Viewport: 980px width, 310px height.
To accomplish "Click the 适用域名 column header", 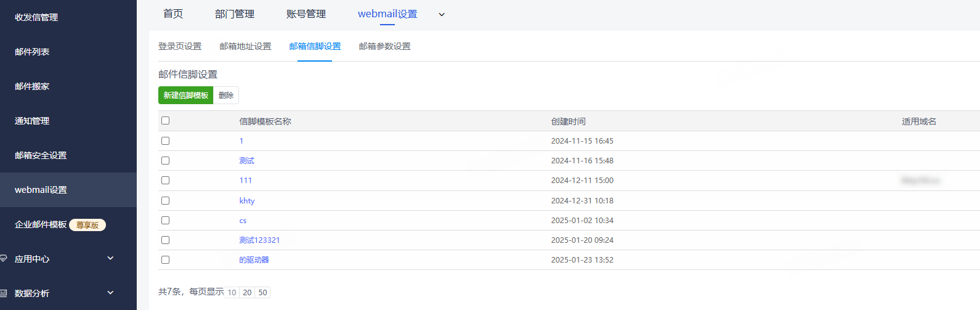I will pos(919,121).
